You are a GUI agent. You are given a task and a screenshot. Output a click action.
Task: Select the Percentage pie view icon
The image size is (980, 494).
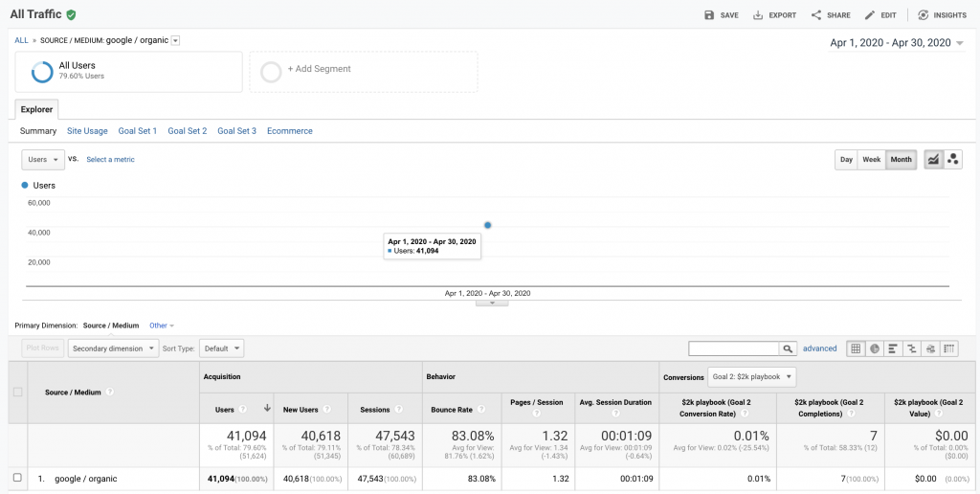(875, 348)
